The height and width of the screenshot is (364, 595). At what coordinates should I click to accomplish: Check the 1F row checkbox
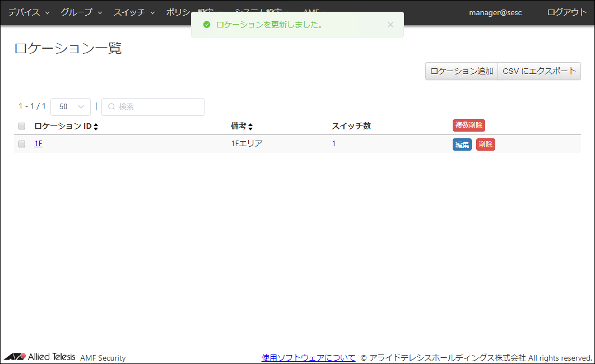tap(22, 144)
